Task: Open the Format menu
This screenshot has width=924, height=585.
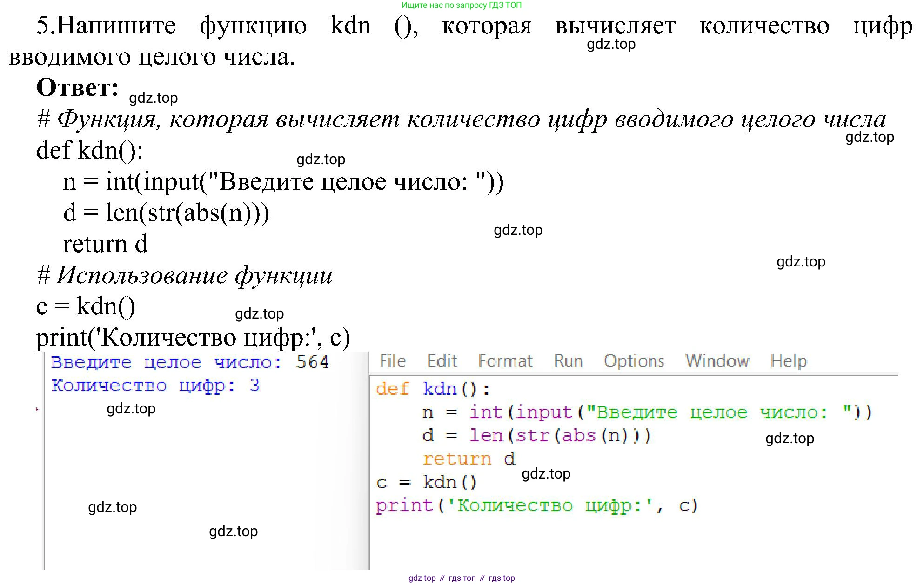Action: [505, 361]
